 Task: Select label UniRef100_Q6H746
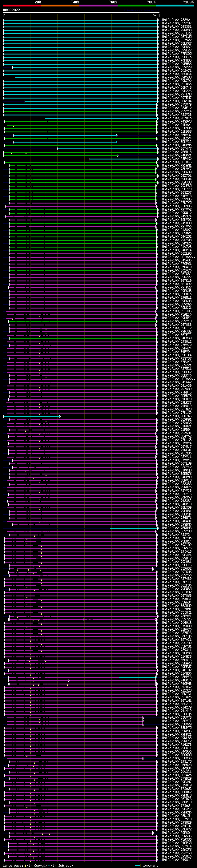177,416
